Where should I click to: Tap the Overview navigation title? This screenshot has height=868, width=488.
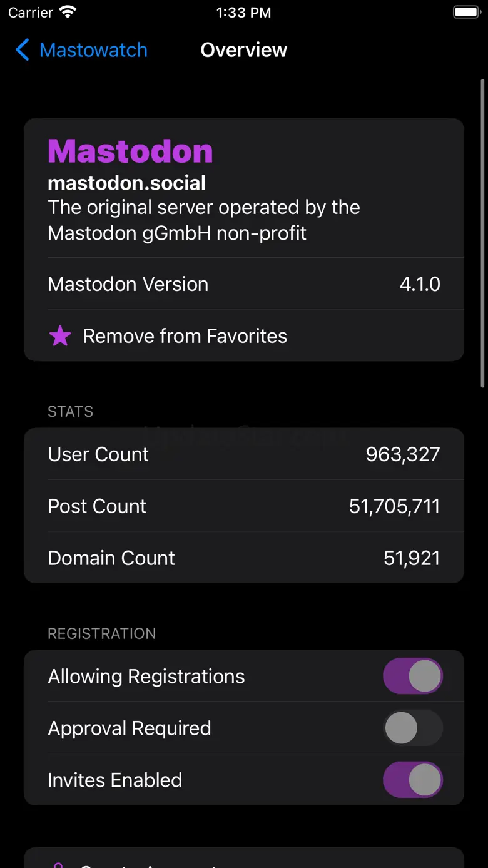coord(243,50)
